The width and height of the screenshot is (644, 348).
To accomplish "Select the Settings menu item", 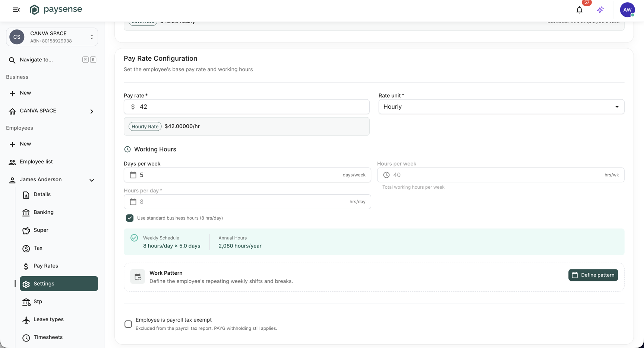I will tap(59, 284).
